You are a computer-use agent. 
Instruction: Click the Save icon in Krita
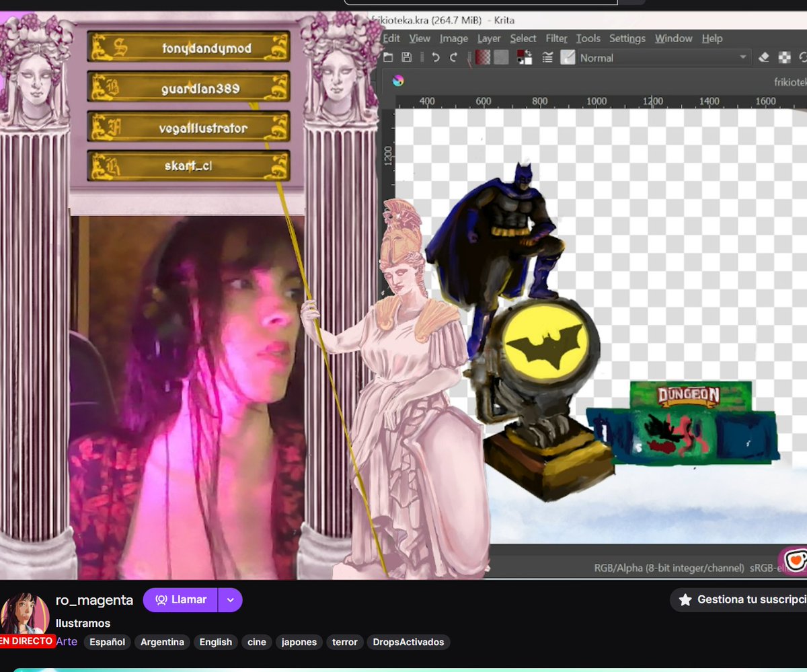pos(406,58)
